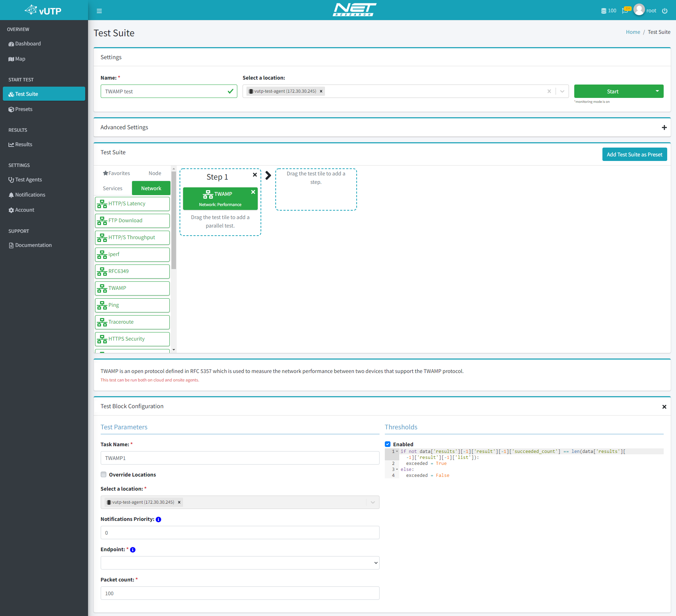Open Account settings
The width and height of the screenshot is (676, 616).
pyautogui.click(x=44, y=210)
